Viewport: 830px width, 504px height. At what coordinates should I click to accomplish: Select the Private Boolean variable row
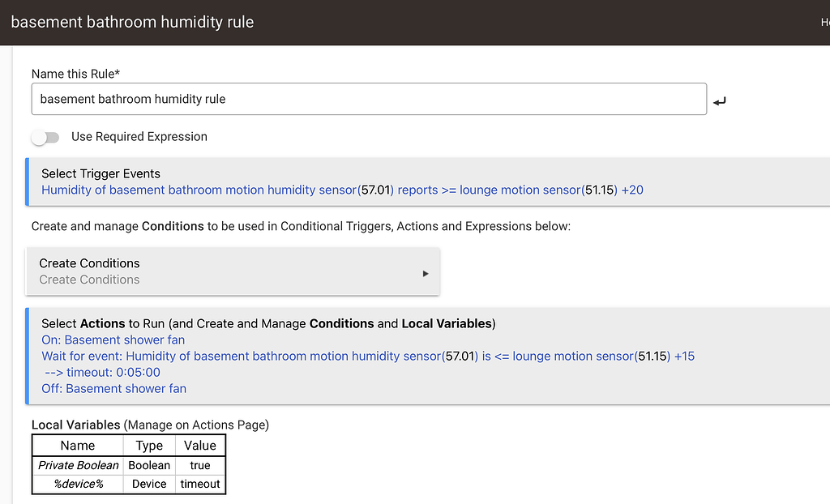click(x=77, y=465)
